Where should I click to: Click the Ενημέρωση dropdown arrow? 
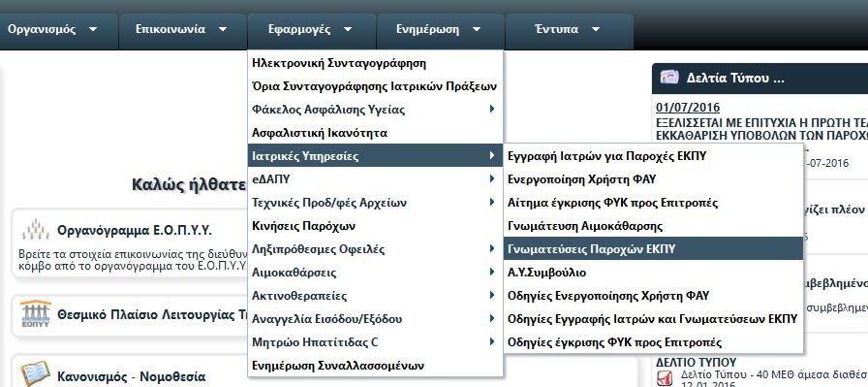pos(476,29)
